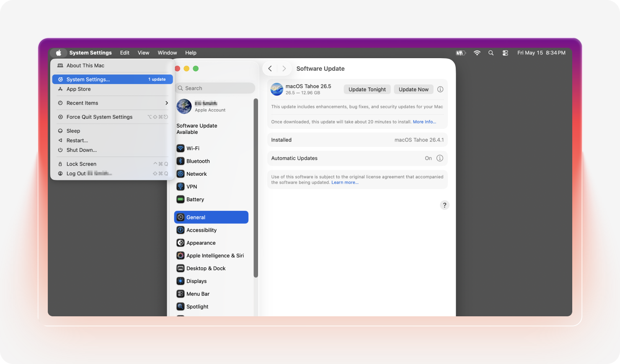Screen dimensions: 620x364
Task: Click the Spotlight sidebar icon
Action: coord(181,307)
